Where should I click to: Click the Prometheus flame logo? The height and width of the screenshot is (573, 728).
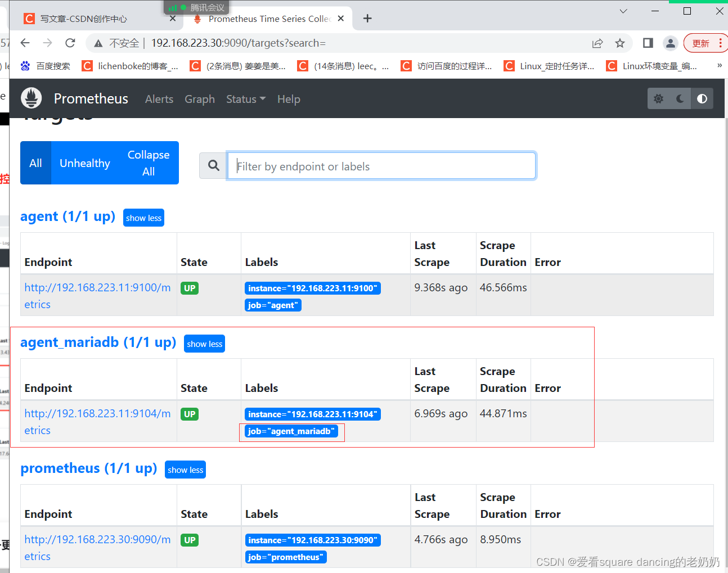click(x=32, y=98)
